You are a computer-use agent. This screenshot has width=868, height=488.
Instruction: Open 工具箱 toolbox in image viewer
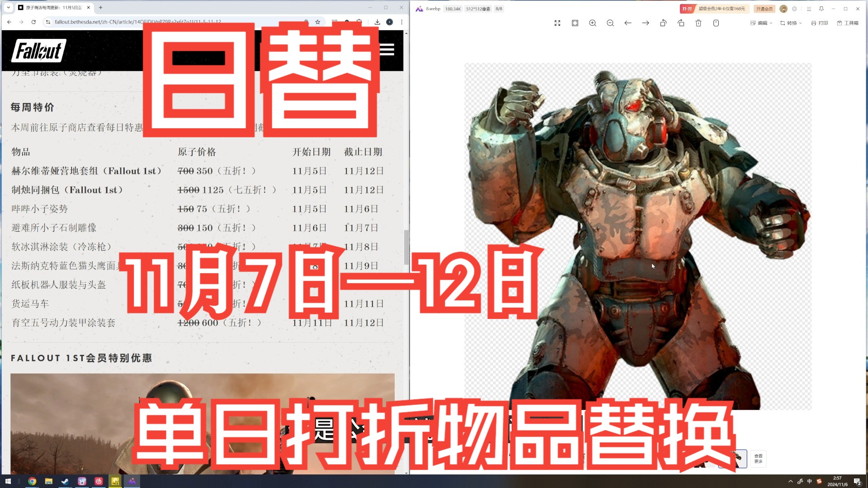848,23
